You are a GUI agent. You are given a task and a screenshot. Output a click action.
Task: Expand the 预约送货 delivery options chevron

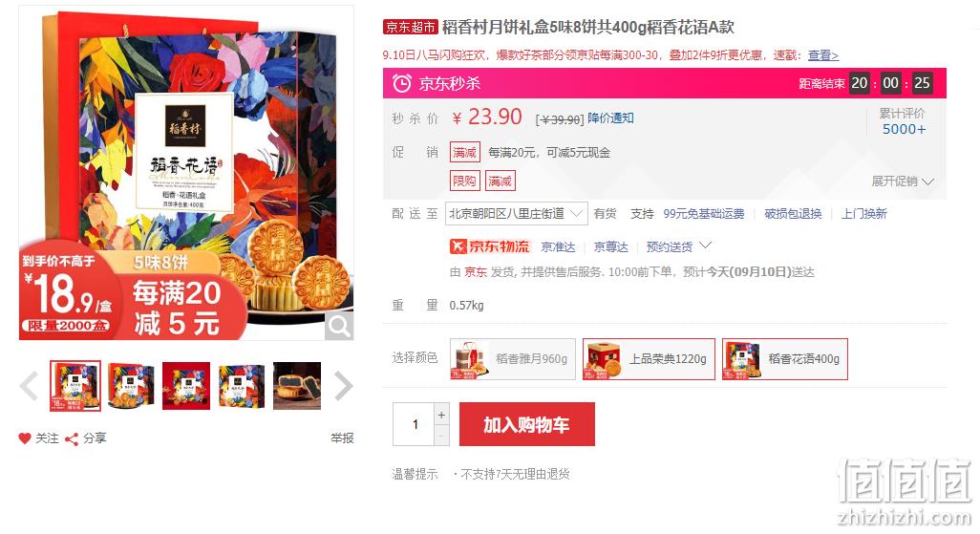(705, 246)
